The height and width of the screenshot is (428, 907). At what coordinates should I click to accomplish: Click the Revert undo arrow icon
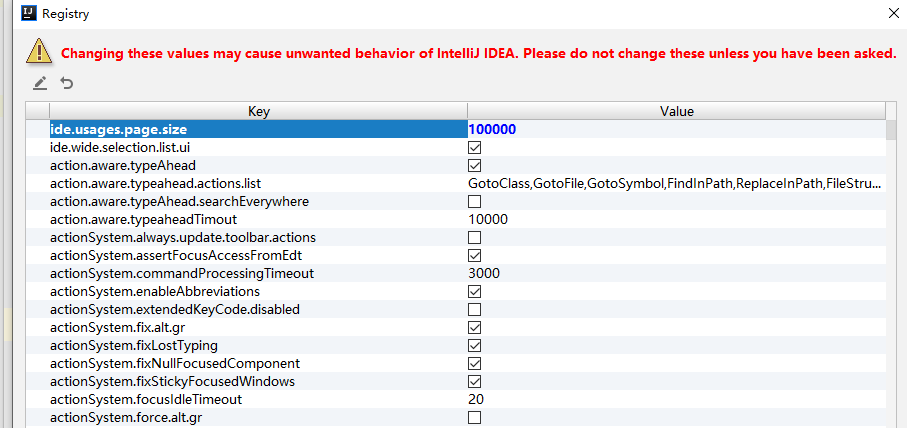67,84
